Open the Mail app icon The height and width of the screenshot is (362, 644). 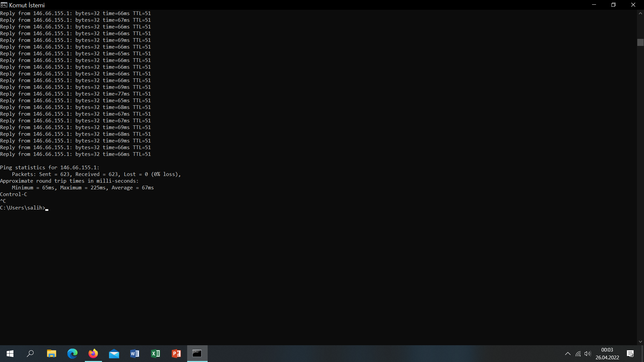click(114, 354)
